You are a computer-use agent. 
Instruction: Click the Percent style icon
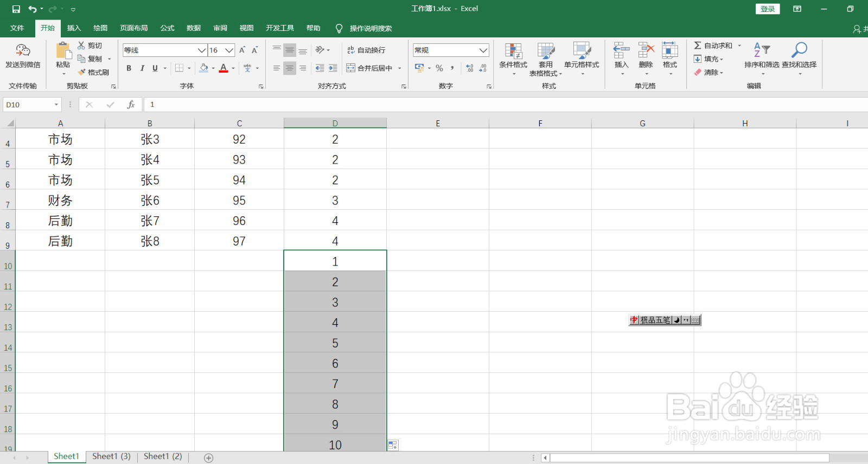(439, 68)
